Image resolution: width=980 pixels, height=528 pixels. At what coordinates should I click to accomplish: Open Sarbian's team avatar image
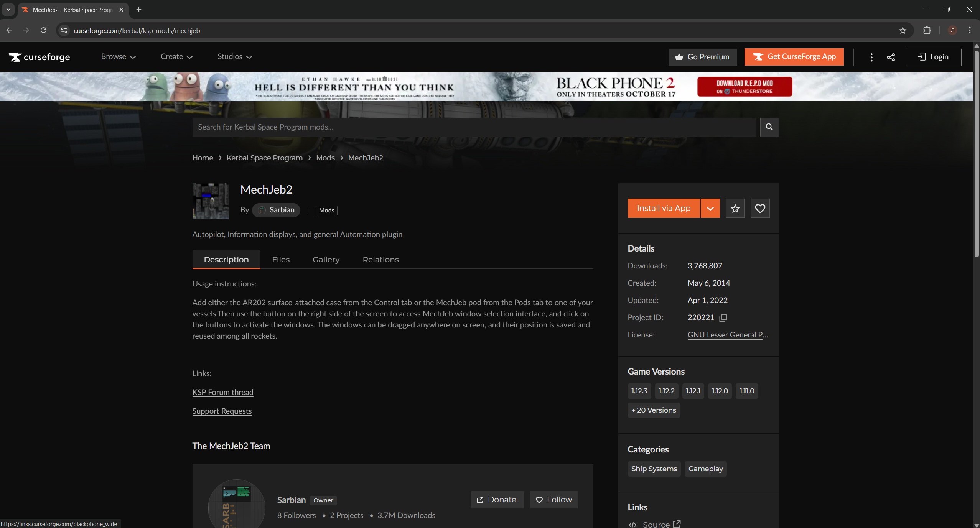coord(236,504)
